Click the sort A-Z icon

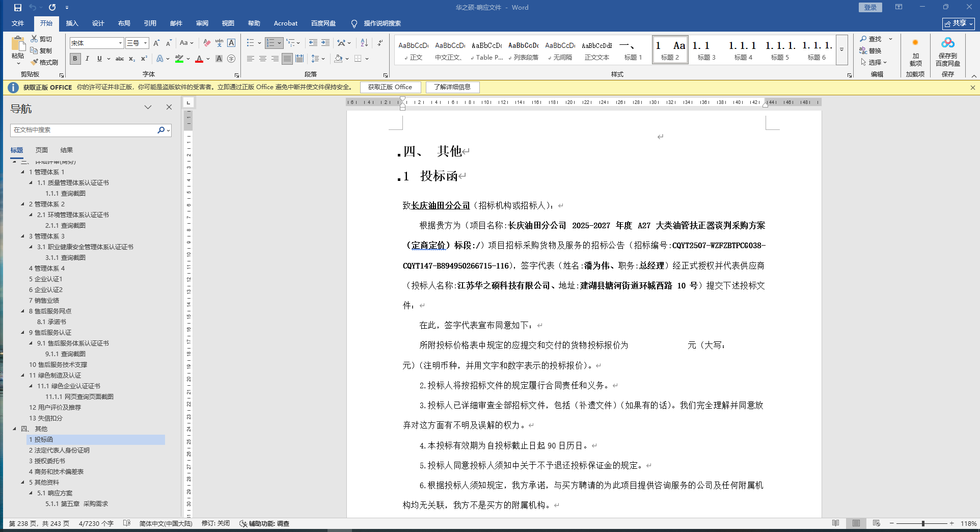click(x=364, y=43)
